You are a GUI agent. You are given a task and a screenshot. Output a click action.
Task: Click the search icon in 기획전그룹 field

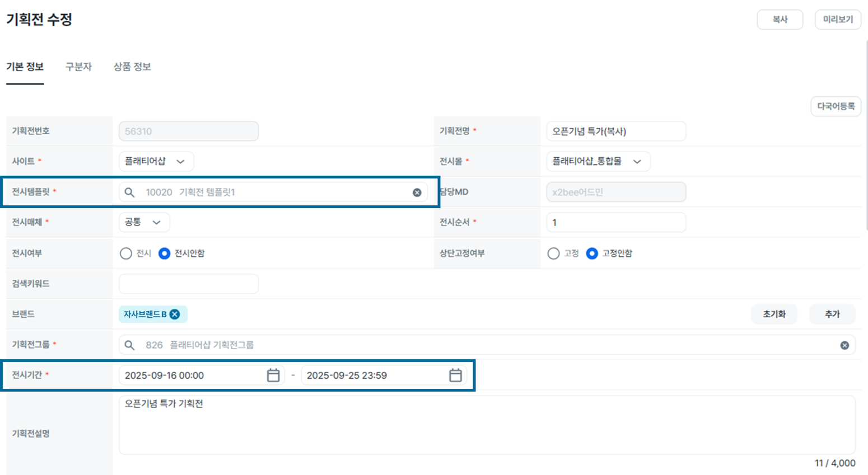129,345
